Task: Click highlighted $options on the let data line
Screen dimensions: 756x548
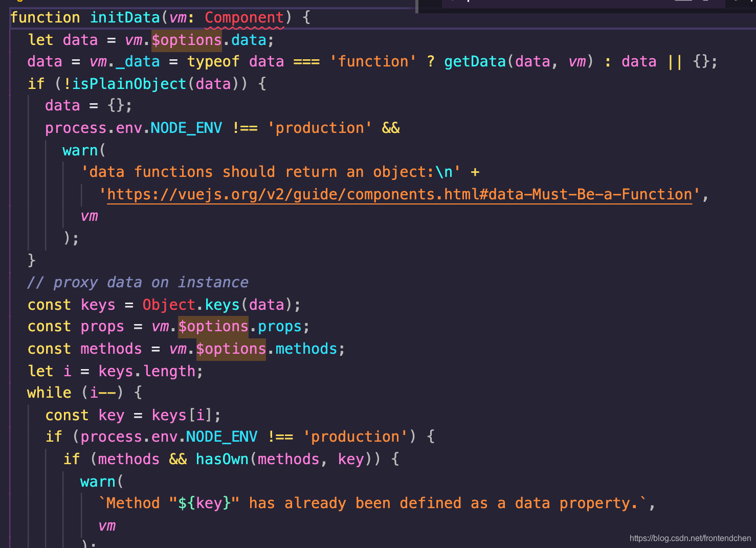Action: tap(187, 40)
